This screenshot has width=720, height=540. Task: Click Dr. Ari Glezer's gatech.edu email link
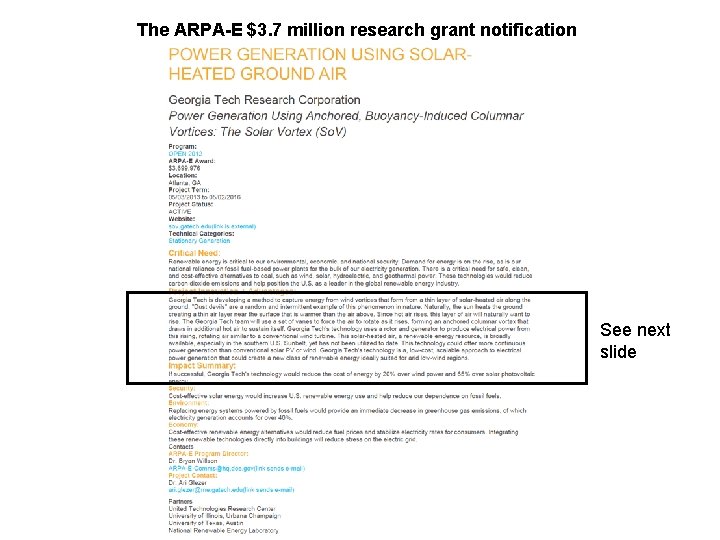231,490
